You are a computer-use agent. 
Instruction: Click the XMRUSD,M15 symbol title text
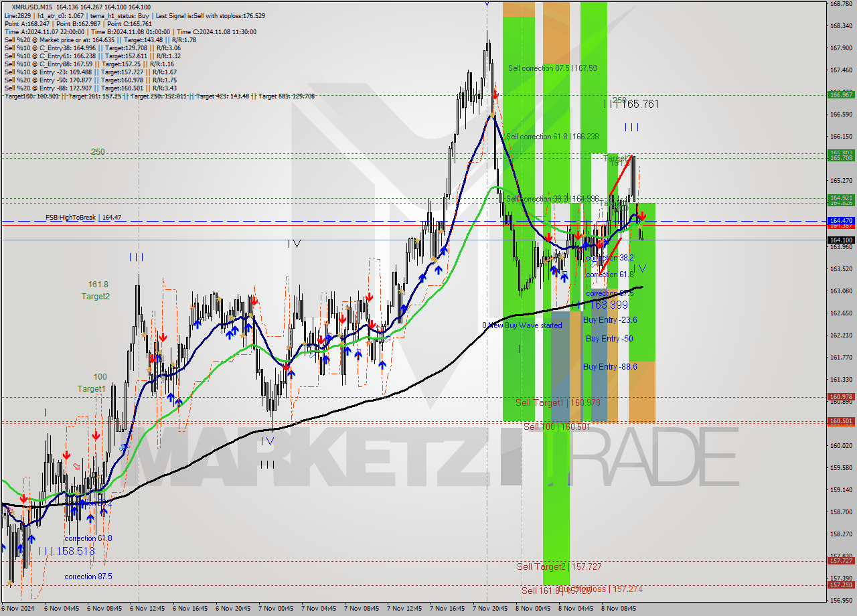[x=33, y=7]
